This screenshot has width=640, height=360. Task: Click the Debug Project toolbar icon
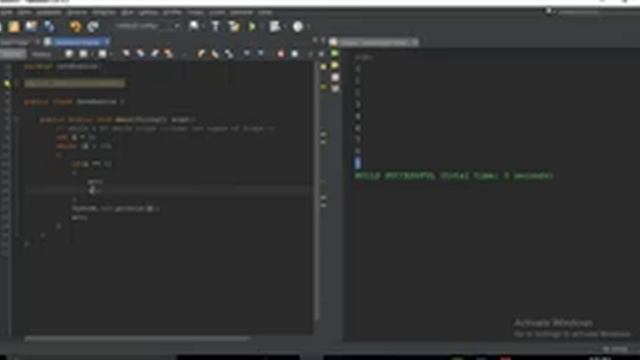275,27
